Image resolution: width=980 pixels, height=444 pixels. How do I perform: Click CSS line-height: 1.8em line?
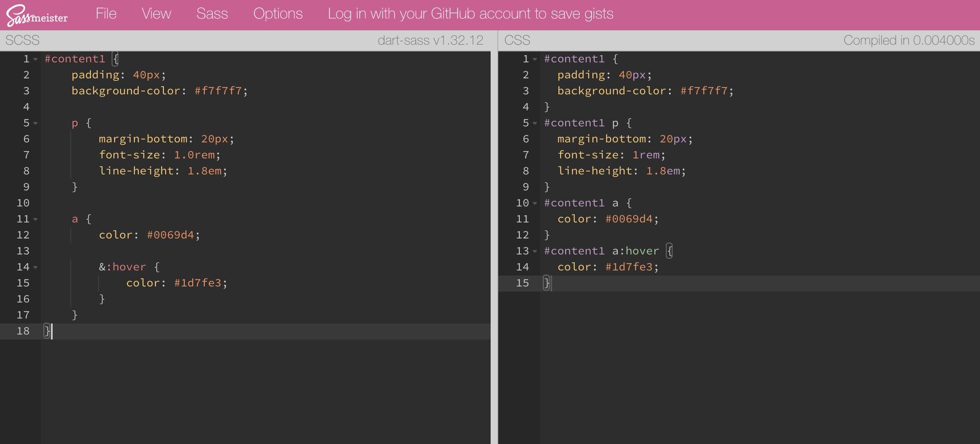[x=622, y=171]
